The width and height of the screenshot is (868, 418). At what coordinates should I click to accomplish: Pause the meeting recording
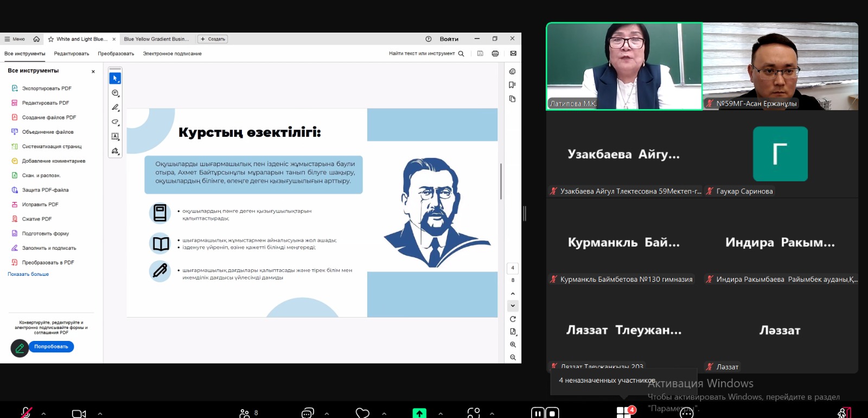click(x=537, y=413)
